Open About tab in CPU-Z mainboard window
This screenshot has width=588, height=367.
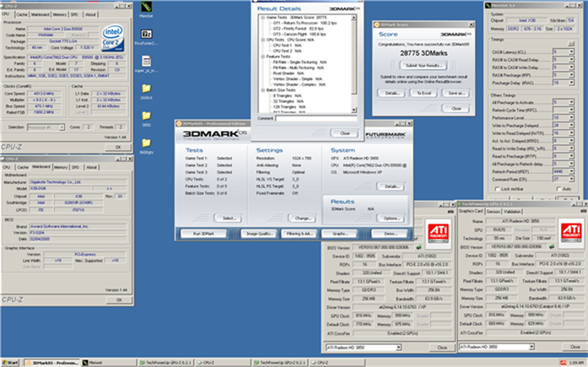pos(91,167)
